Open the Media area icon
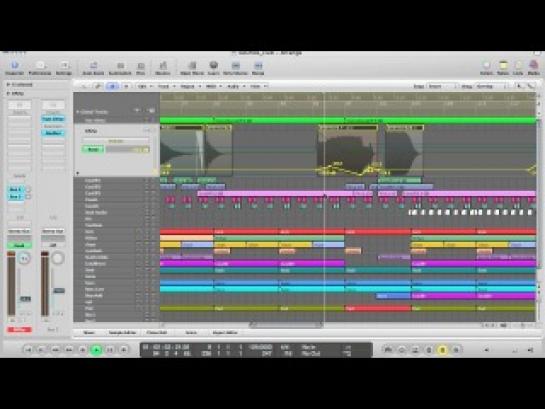The width and height of the screenshot is (545, 409). 534,68
